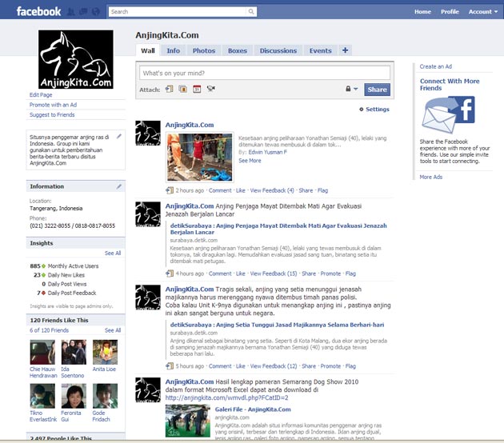Open post privacy lock dropdown

point(350,90)
